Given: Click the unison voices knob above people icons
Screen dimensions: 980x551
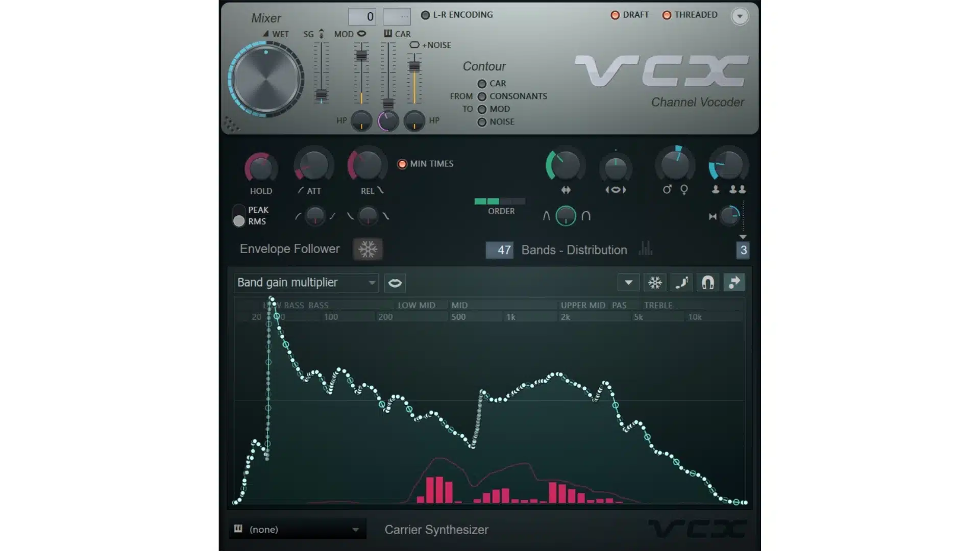Looking at the screenshot, I should 728,165.
